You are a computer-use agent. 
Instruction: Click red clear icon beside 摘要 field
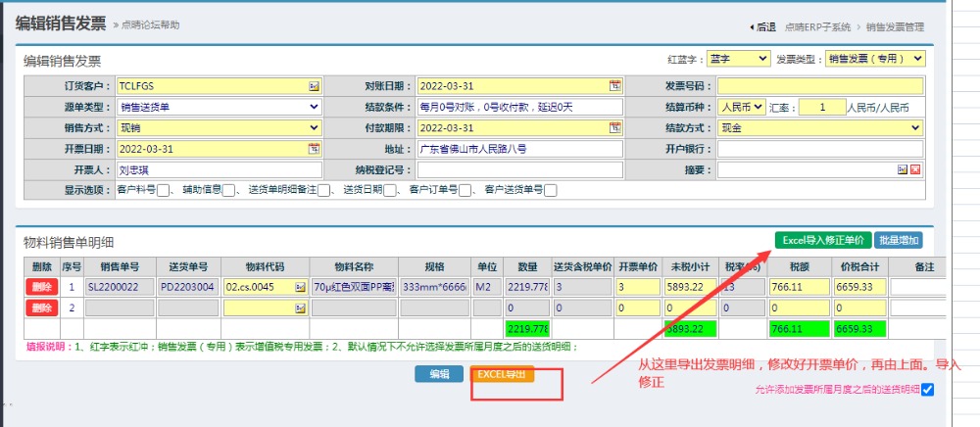pyautogui.click(x=915, y=170)
